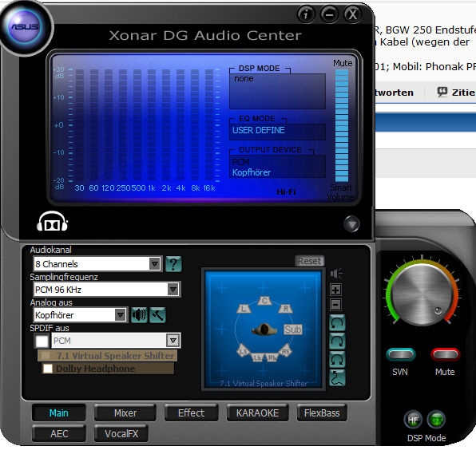This screenshot has width=476, height=450.
Task: Collapse the panel with the round down-arrow button
Action: [x=351, y=224]
